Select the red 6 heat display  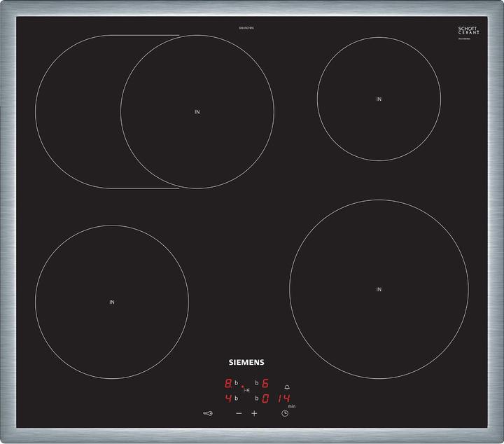pyautogui.click(x=265, y=383)
